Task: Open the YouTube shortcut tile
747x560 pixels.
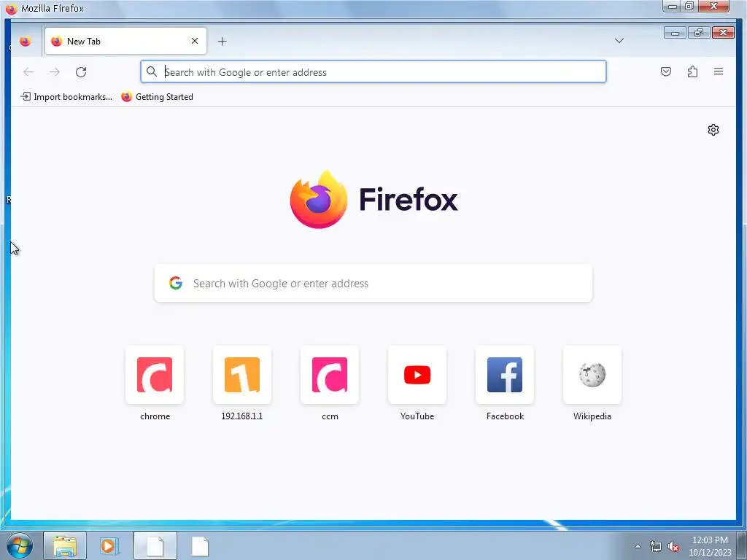Action: 417,375
